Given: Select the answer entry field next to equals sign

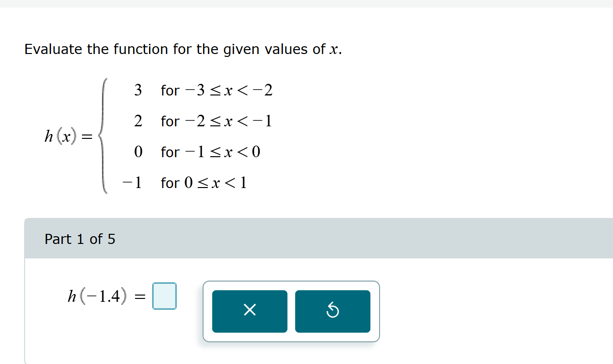Looking at the screenshot, I should tap(164, 297).
